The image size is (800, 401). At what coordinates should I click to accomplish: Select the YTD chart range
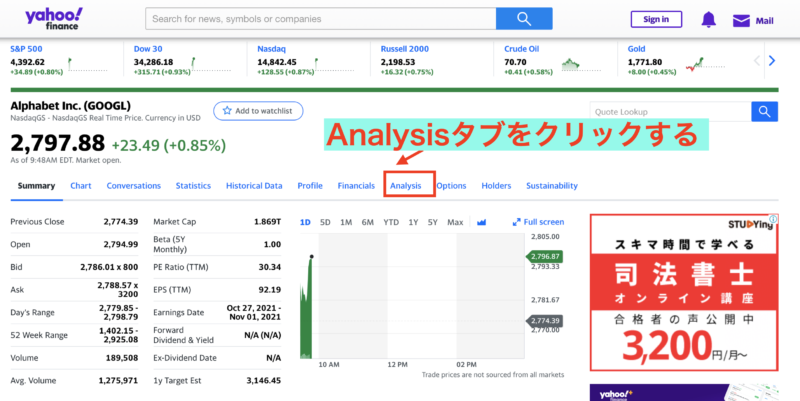(391, 222)
